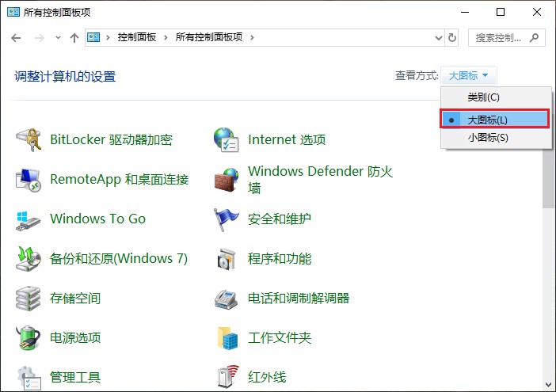Open 存储空间 link

[x=75, y=299]
